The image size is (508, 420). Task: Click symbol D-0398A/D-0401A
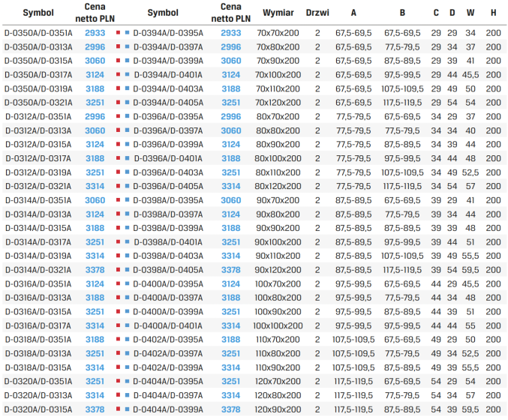click(x=168, y=242)
